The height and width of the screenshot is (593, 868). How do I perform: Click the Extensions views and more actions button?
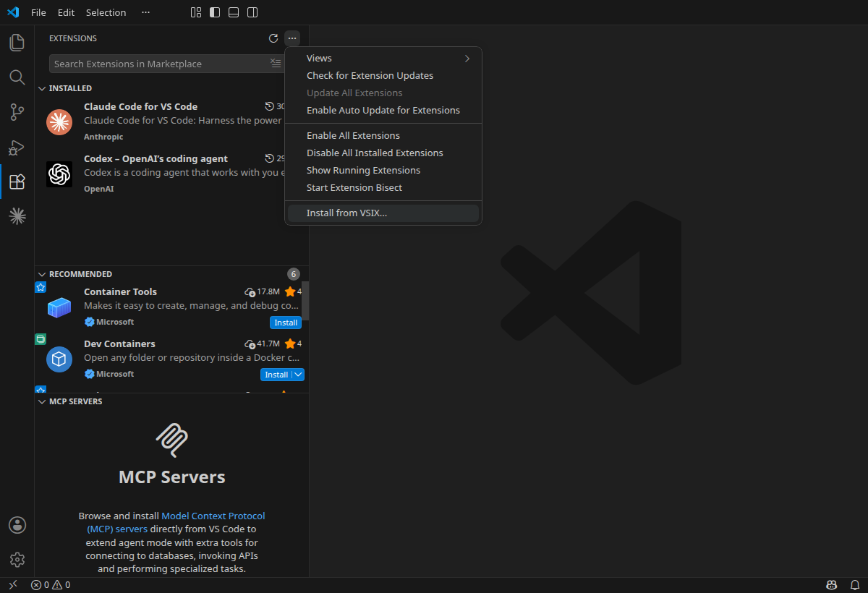pos(292,38)
